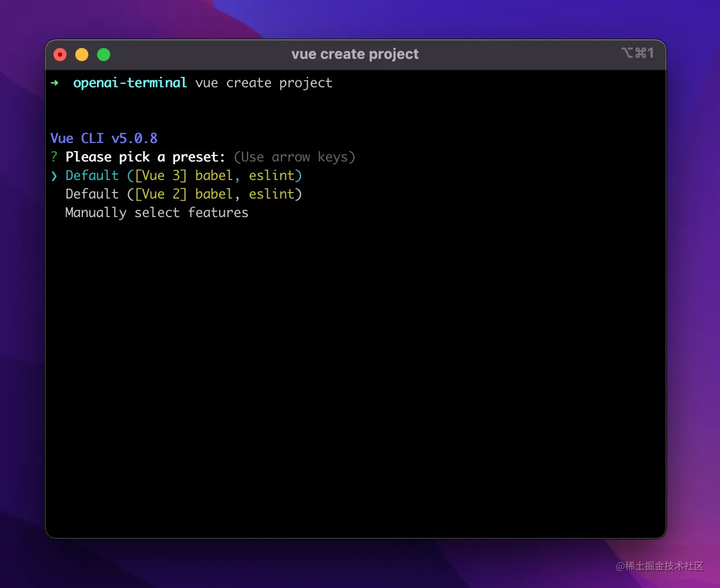Click the '(Use arrow keys)' hint text
This screenshot has width=720, height=588.
point(295,157)
